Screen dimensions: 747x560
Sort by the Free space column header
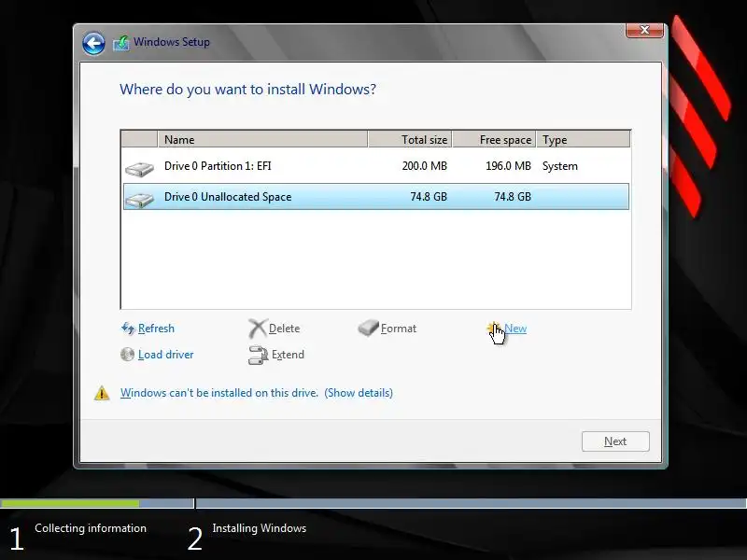[494, 139]
